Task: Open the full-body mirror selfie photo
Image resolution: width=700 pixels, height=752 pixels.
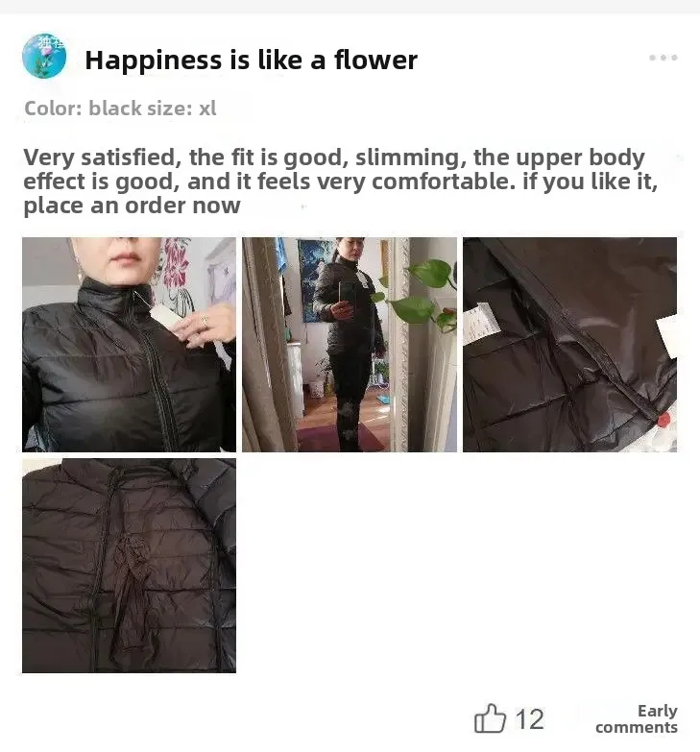Action: [x=350, y=345]
